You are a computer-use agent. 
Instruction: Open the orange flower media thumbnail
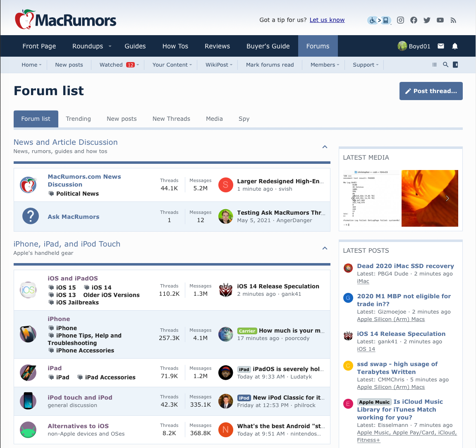point(430,198)
